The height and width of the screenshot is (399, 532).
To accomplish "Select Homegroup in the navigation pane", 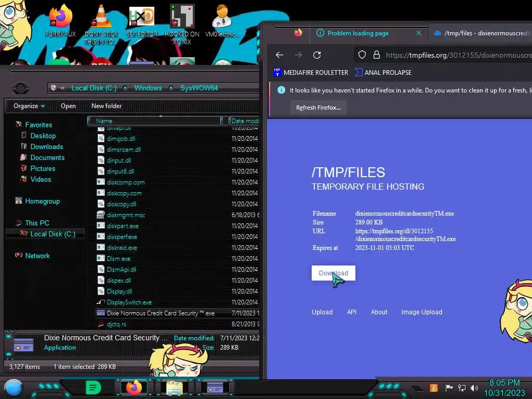I will [x=43, y=201].
